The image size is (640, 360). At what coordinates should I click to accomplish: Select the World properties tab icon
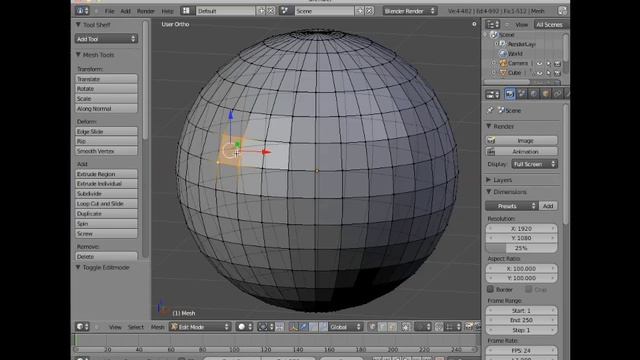click(534, 94)
